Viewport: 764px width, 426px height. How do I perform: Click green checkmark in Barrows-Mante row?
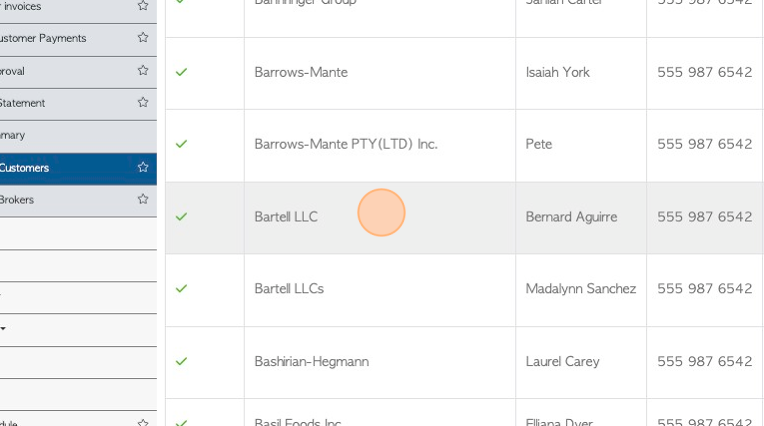pos(181,72)
